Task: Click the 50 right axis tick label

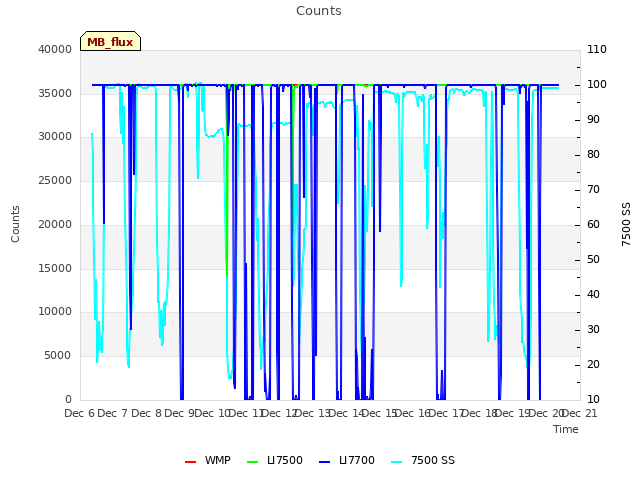Action: pos(593,260)
